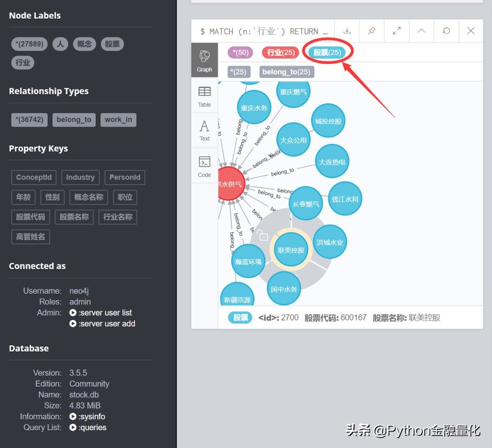Image resolution: width=492 pixels, height=448 pixels.
Task: Select the 城投控股 node
Action: click(x=328, y=121)
